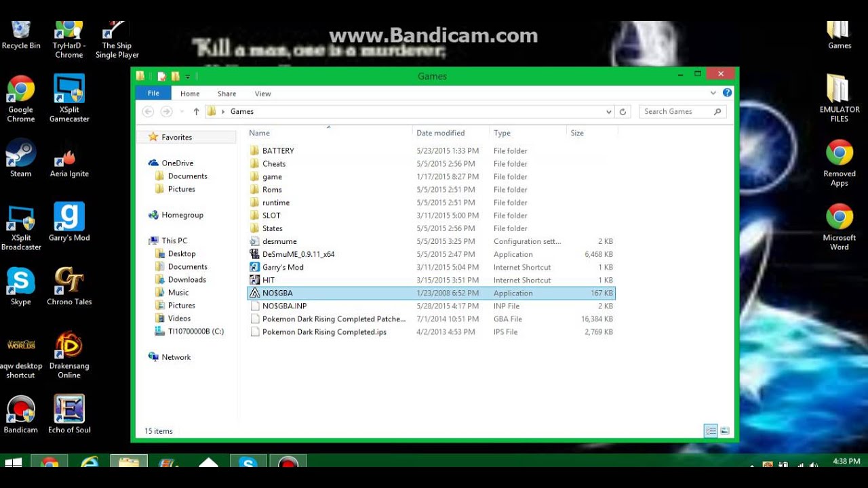The image size is (868, 488).
Task: Switch to large icons view button
Action: tap(725, 430)
